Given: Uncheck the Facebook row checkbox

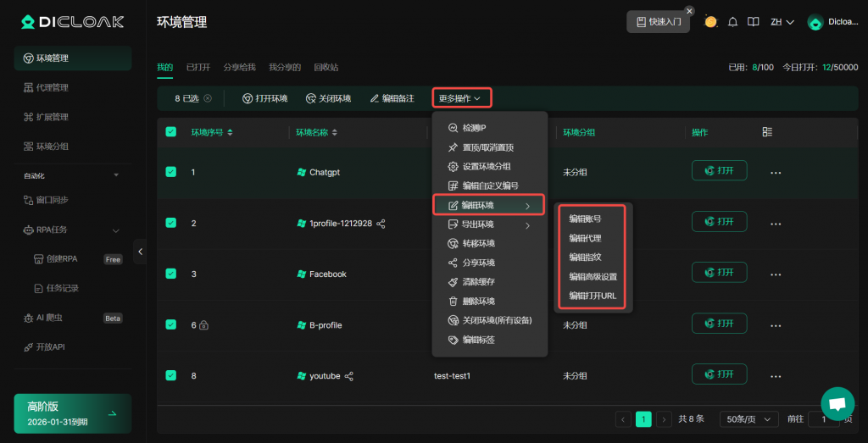Looking at the screenshot, I should coord(170,274).
